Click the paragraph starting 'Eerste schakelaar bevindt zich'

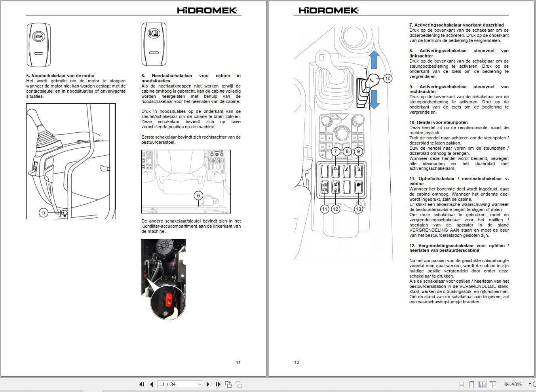[191, 140]
